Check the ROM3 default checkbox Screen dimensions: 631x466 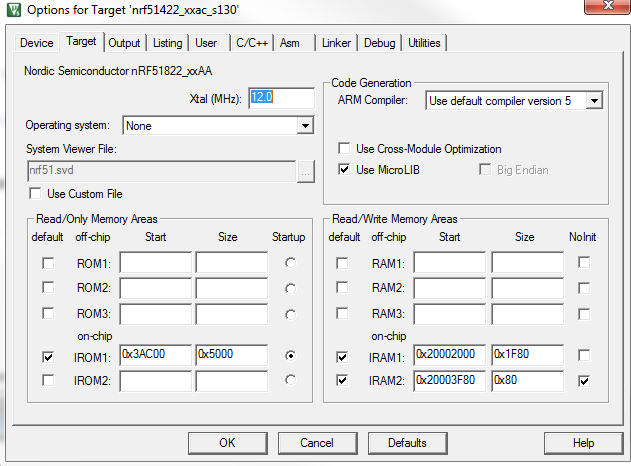click(x=48, y=313)
